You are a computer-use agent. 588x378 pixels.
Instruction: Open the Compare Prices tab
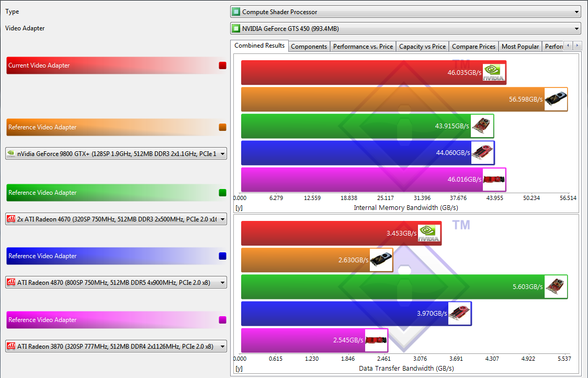[x=473, y=47]
